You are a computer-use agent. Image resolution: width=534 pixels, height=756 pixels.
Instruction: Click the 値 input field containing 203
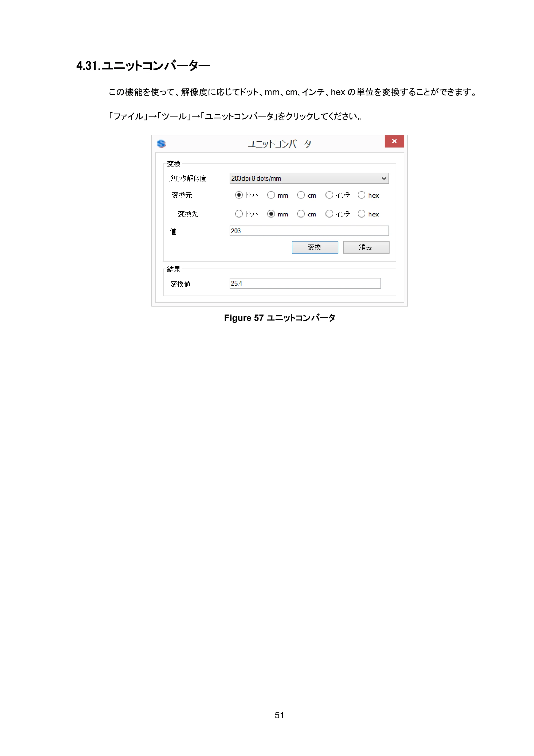point(309,231)
